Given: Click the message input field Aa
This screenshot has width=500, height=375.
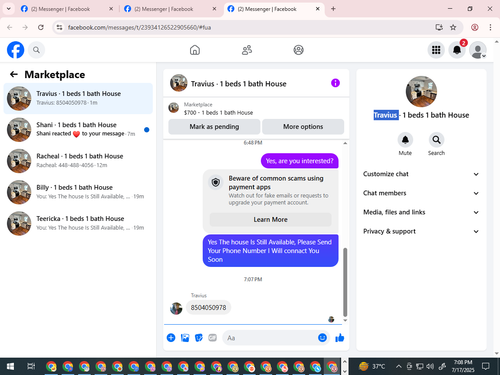Looking at the screenshot, I should [x=270, y=338].
